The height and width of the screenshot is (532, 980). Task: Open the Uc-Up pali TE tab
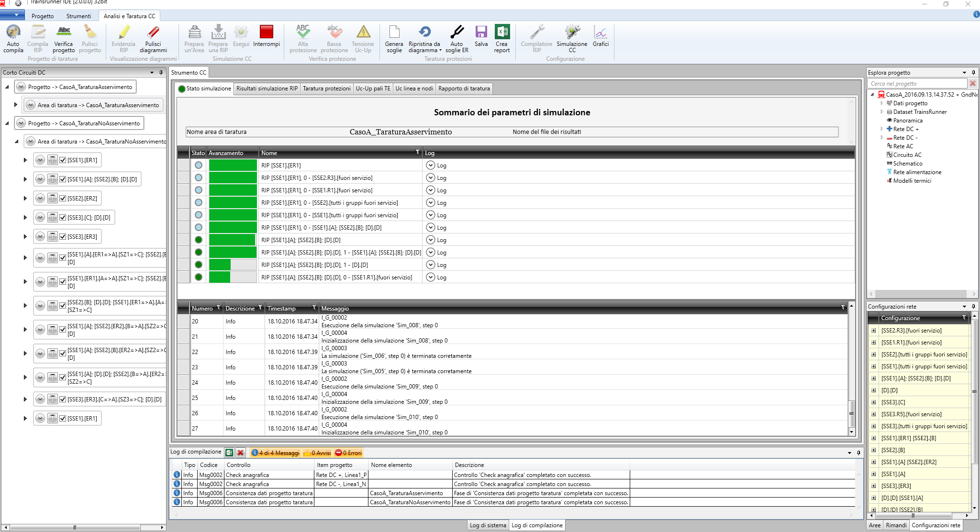tap(373, 89)
